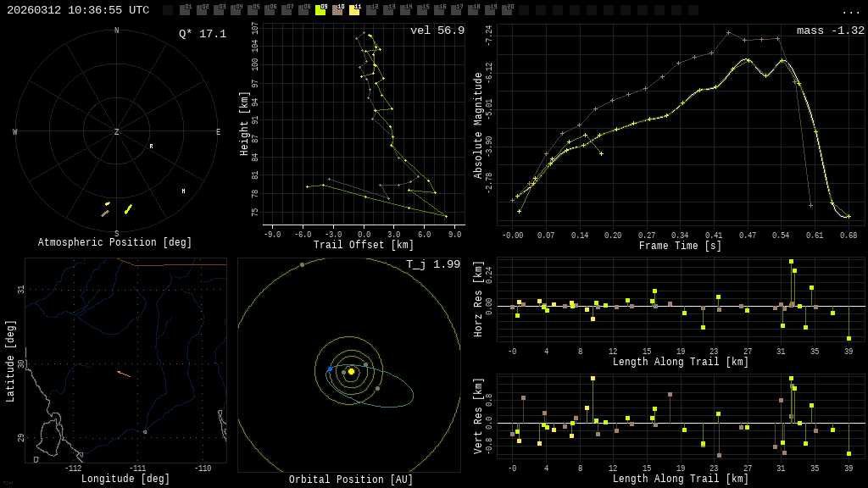Click the N compass label on polar plot
The width and height of the screenshot is (868, 488).
116,30
